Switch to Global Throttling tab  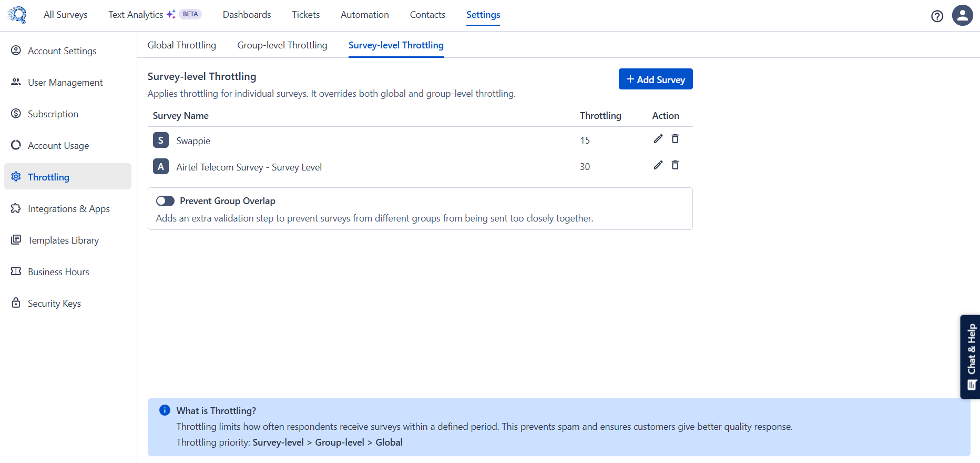tap(181, 45)
